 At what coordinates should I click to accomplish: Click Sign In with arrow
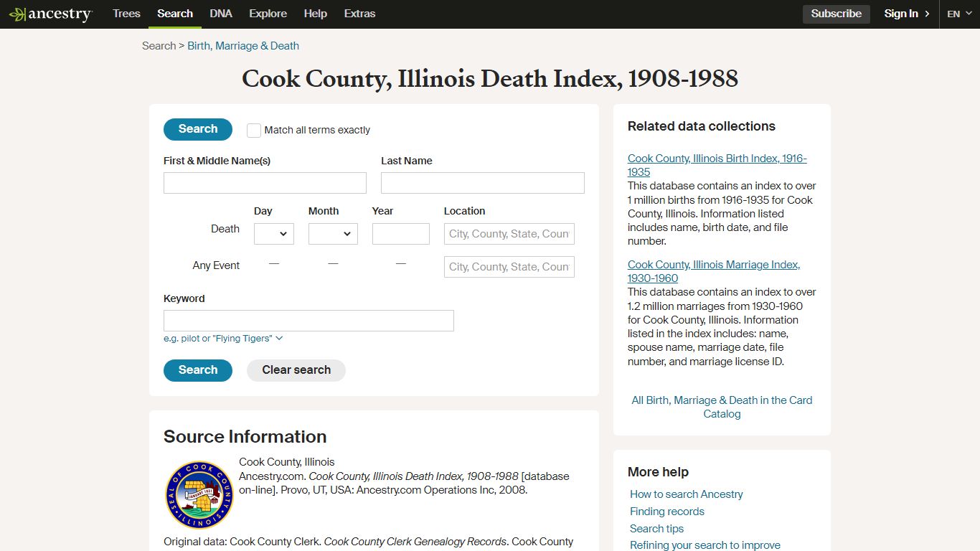907,14
